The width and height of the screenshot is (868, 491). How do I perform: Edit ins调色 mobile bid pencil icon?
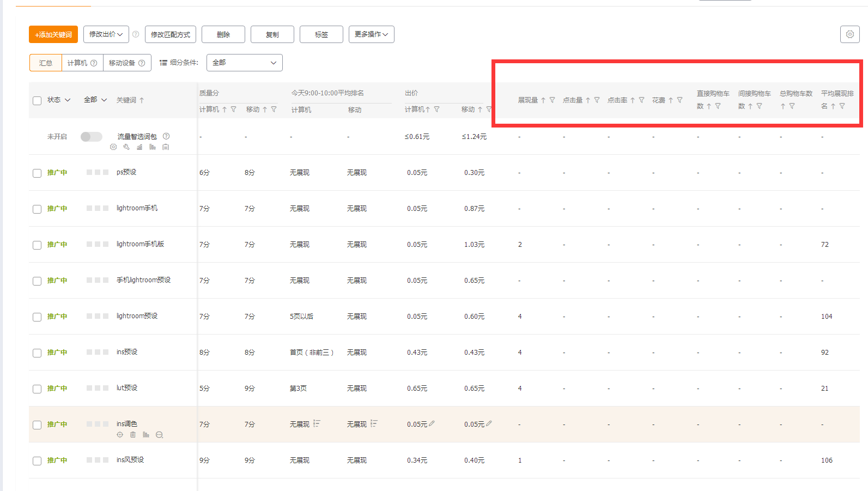(x=489, y=423)
